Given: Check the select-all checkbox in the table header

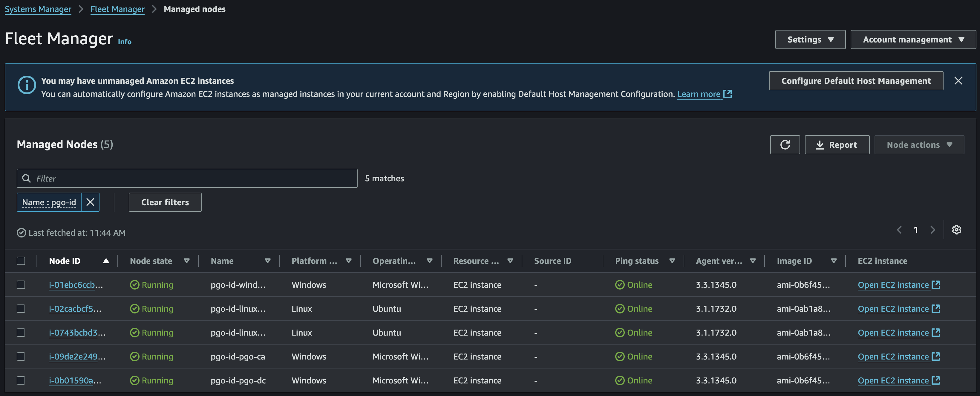Looking at the screenshot, I should 21,261.
